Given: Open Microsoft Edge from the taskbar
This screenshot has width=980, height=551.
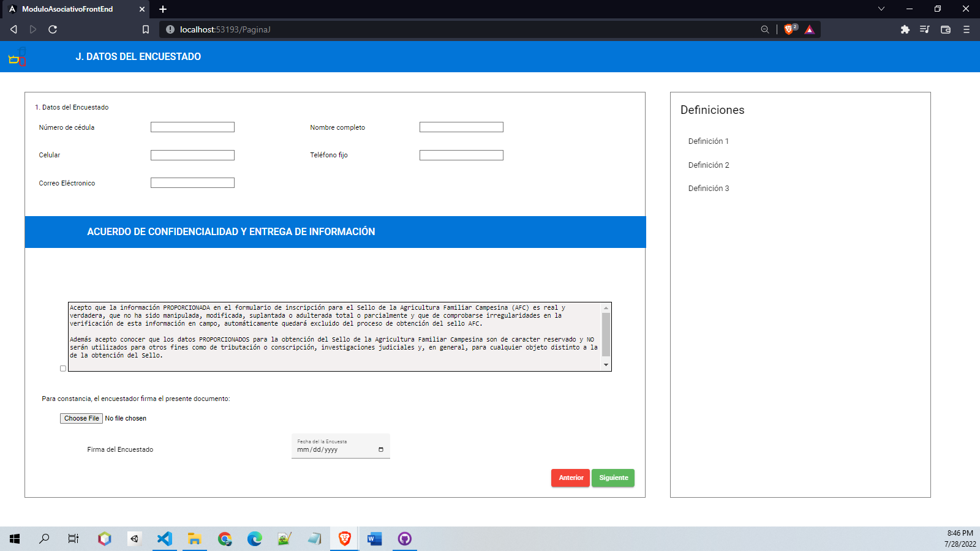Looking at the screenshot, I should coord(255,539).
